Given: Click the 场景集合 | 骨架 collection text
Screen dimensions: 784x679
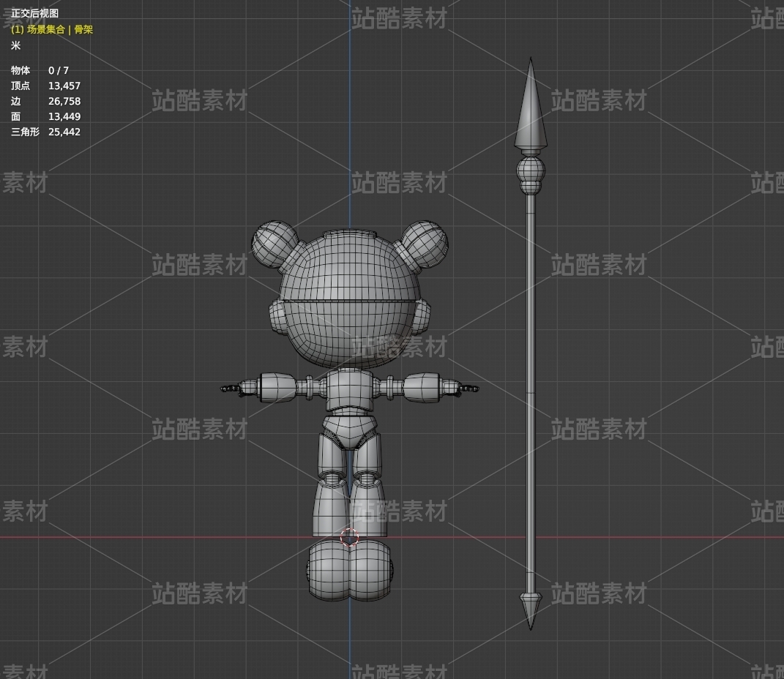Looking at the screenshot, I should coord(52,29).
